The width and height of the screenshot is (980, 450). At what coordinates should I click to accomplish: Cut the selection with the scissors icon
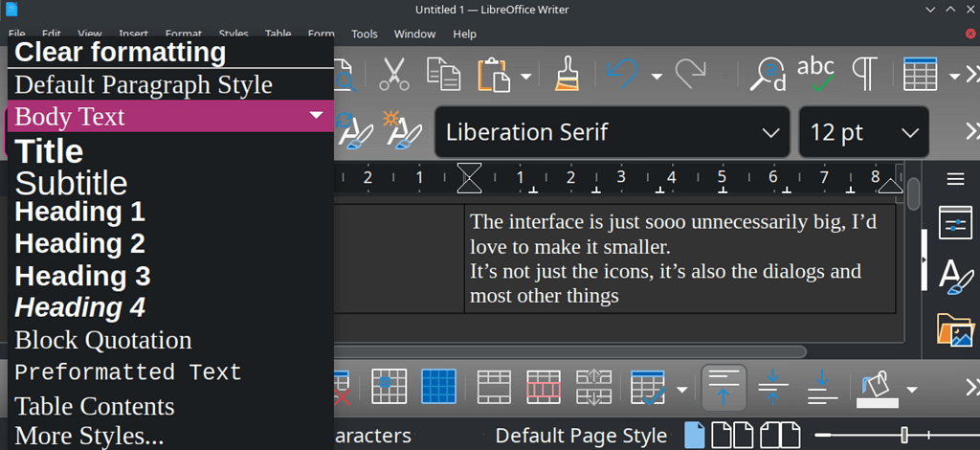coord(393,75)
